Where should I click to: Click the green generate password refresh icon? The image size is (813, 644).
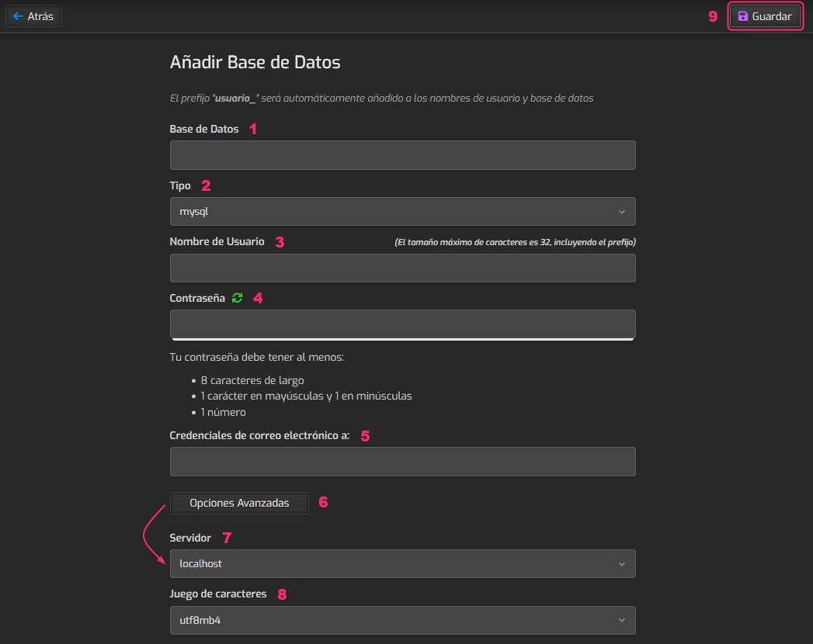click(x=238, y=298)
